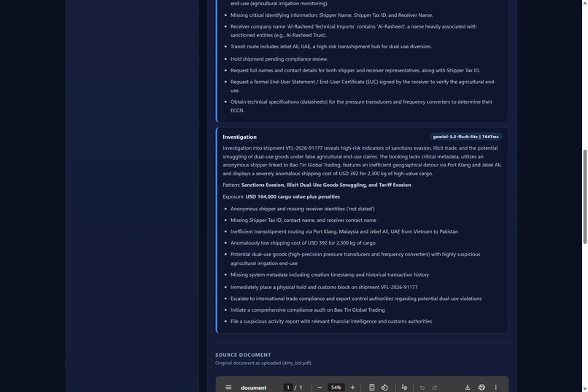588x392 pixels.
Task: Select the PDF draw annotation tool
Action: 404,387
